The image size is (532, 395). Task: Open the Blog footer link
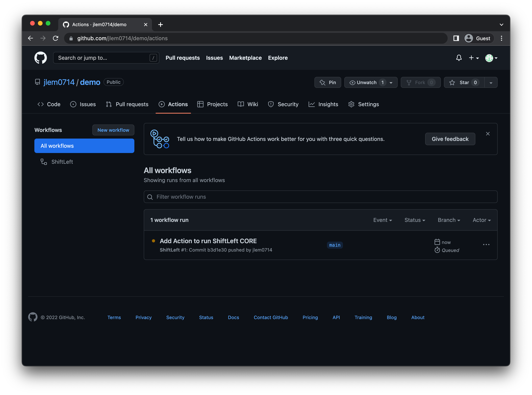[x=392, y=317]
